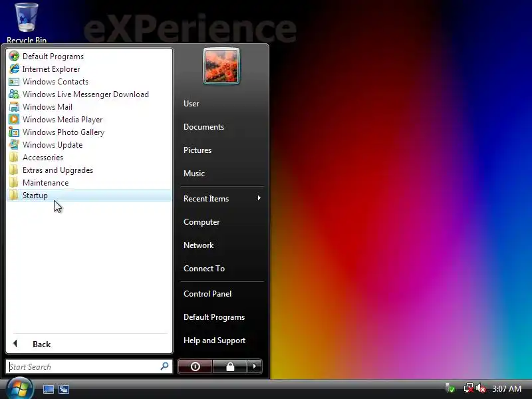Open shutdown options arrow next to lock
Viewport: 532px width, 399px height.
[255, 366]
